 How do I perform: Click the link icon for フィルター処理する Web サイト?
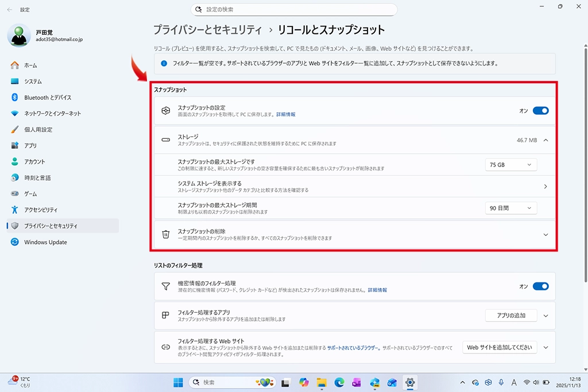click(x=165, y=347)
